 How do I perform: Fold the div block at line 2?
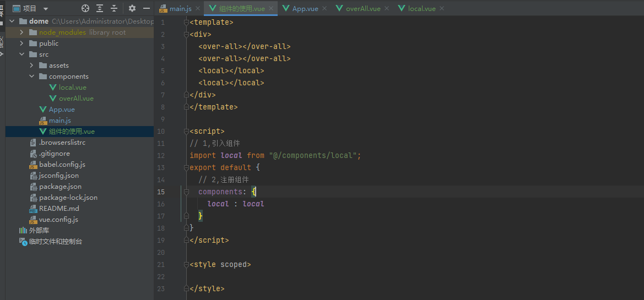186,35
